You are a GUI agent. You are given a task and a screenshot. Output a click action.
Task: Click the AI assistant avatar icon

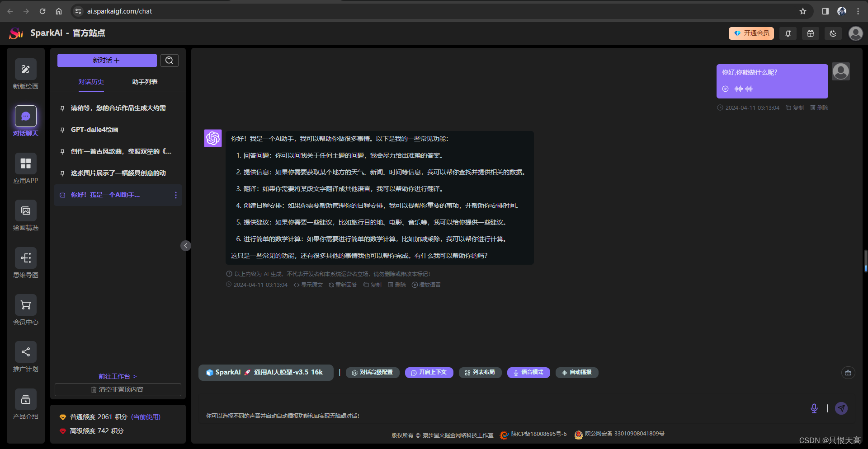coord(213,138)
